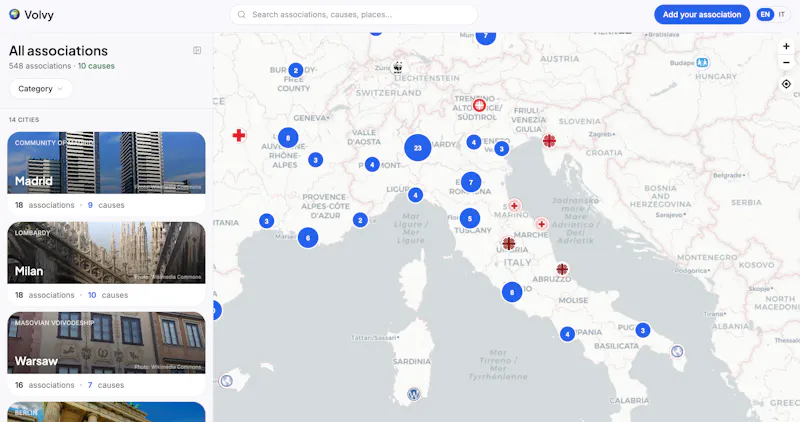Open the Madrid city card
The height and width of the screenshot is (422, 800).
pyautogui.click(x=106, y=174)
